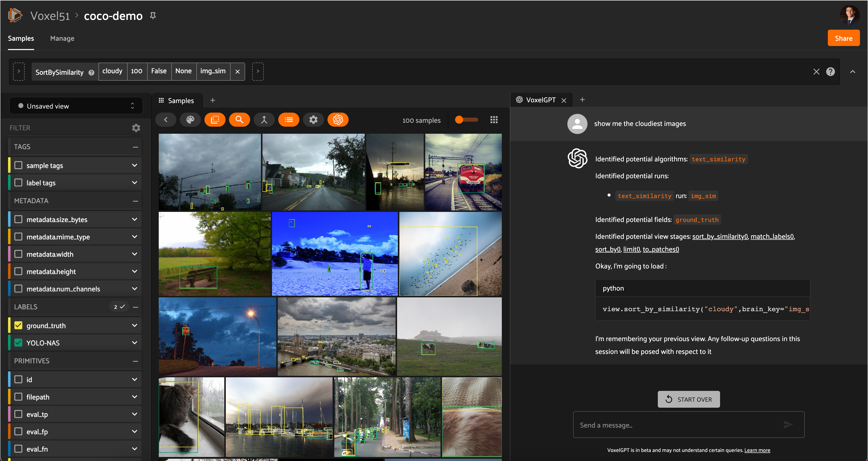Adjust the orange grid zoom slider
This screenshot has width=868, height=461.
pyautogui.click(x=459, y=120)
